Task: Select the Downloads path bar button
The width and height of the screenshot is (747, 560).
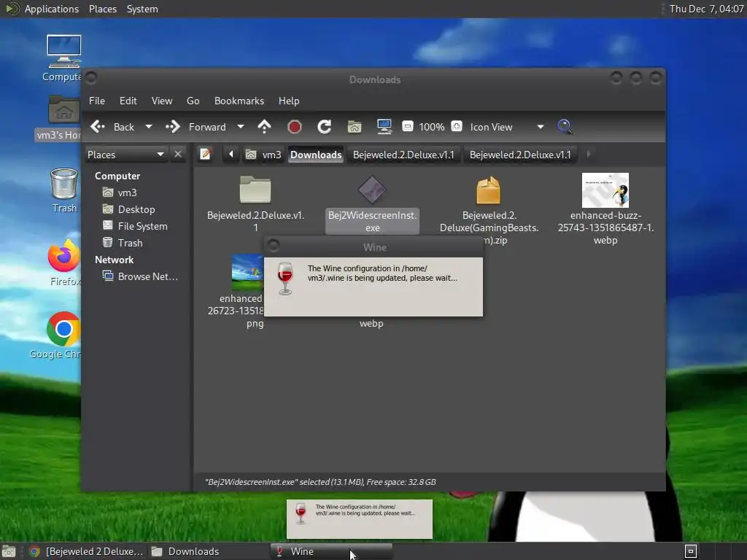Action: point(316,155)
